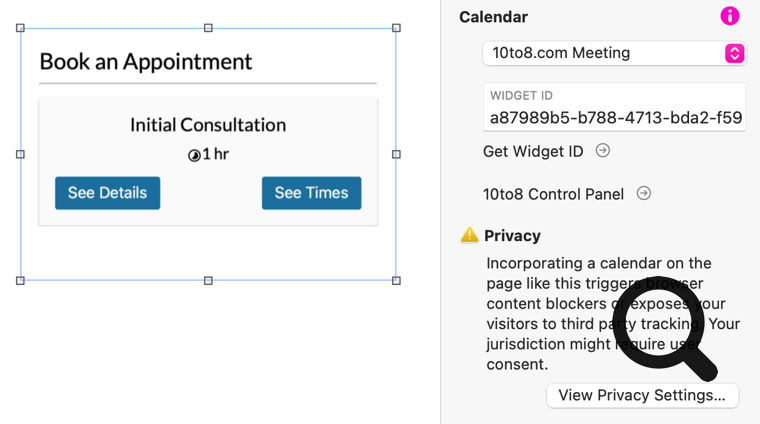Select the Book an Appointment heading
Viewport: 760px width, 424px height.
coord(145,61)
